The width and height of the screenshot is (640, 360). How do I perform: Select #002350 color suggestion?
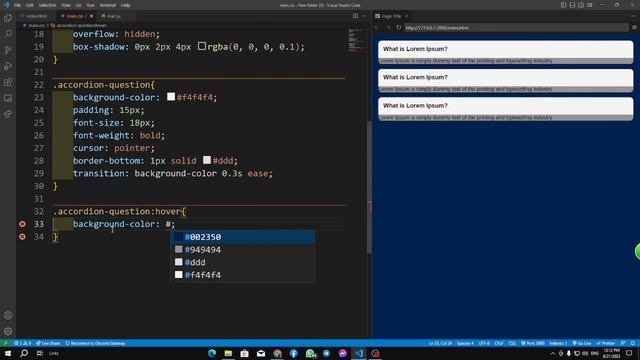(243, 237)
